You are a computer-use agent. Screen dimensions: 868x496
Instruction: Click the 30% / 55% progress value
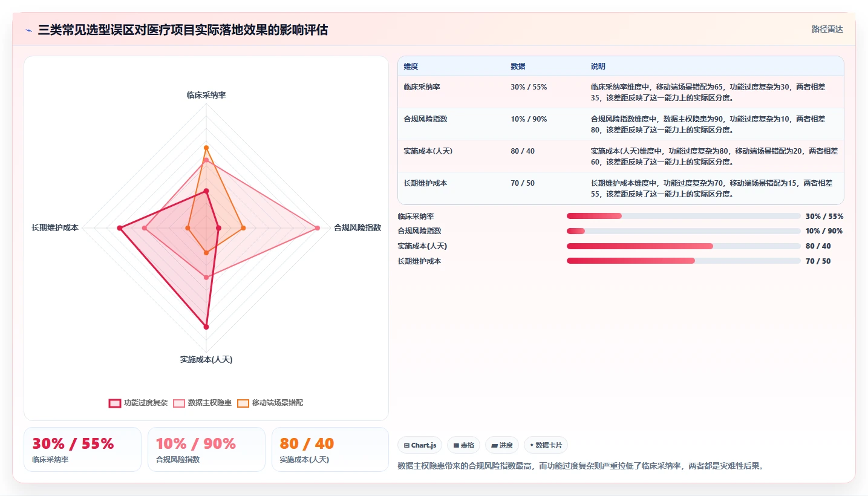pos(824,216)
